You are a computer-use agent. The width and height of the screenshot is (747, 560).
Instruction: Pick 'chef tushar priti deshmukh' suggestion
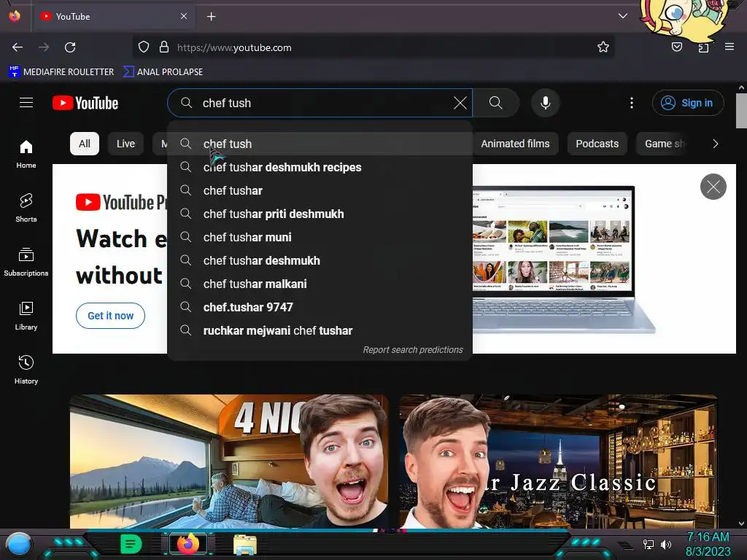320,214
